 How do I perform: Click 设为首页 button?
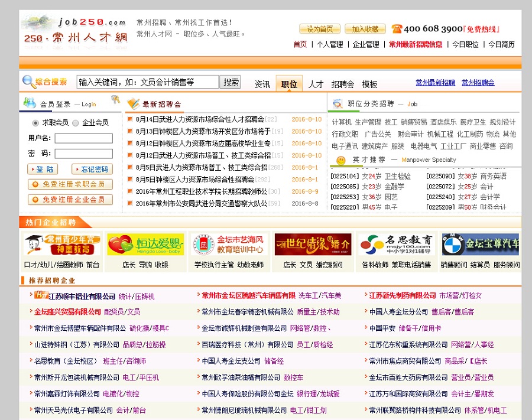320,29
